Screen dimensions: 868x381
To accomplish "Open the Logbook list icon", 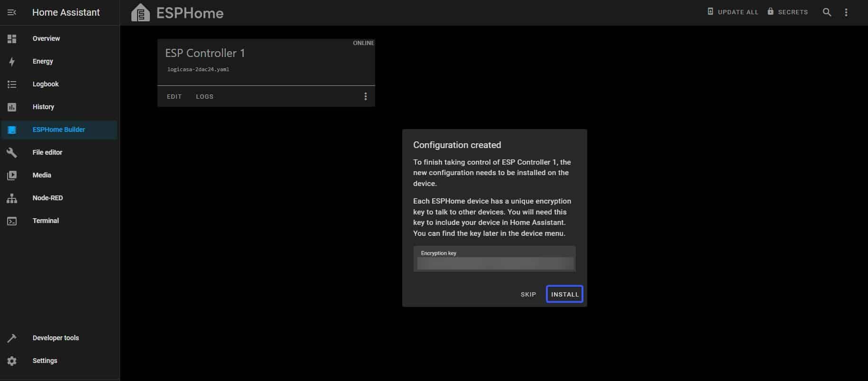I will click(12, 84).
